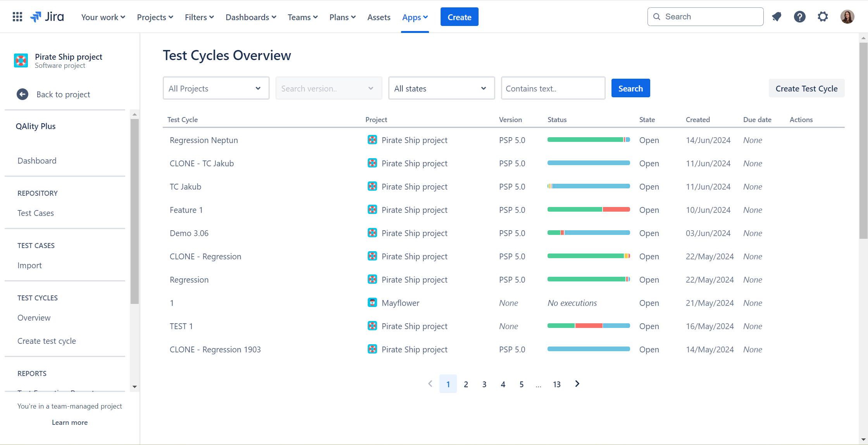Screen dimensions: 868x445
Task: Click the Mayflower project icon
Action: tap(372, 302)
